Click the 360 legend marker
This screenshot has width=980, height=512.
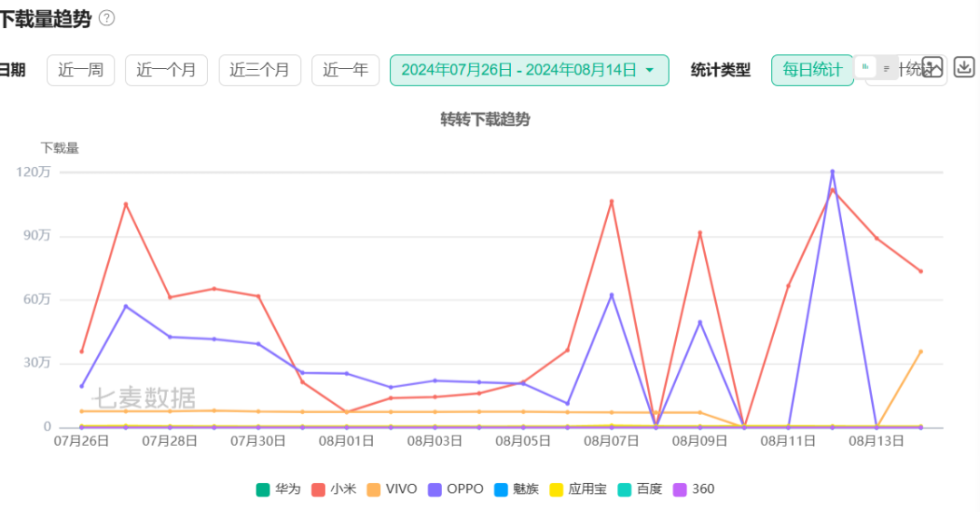681,489
